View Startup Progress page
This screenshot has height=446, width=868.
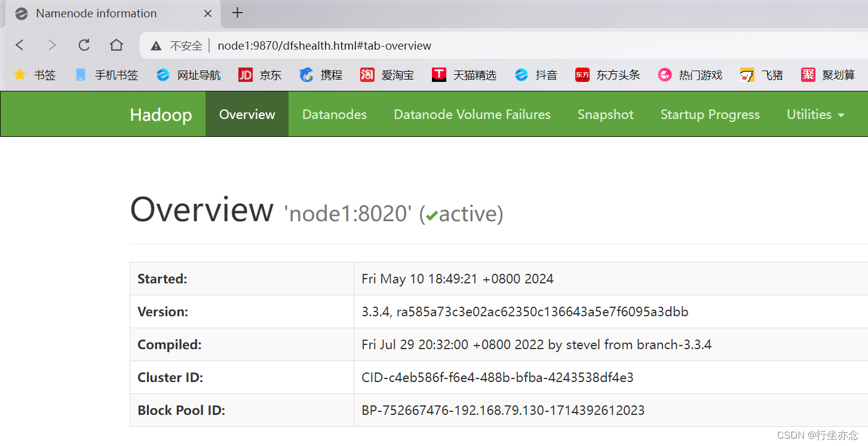point(709,114)
